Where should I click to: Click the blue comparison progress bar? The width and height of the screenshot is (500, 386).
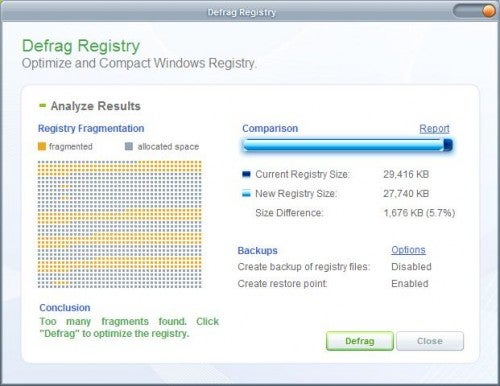point(347,145)
